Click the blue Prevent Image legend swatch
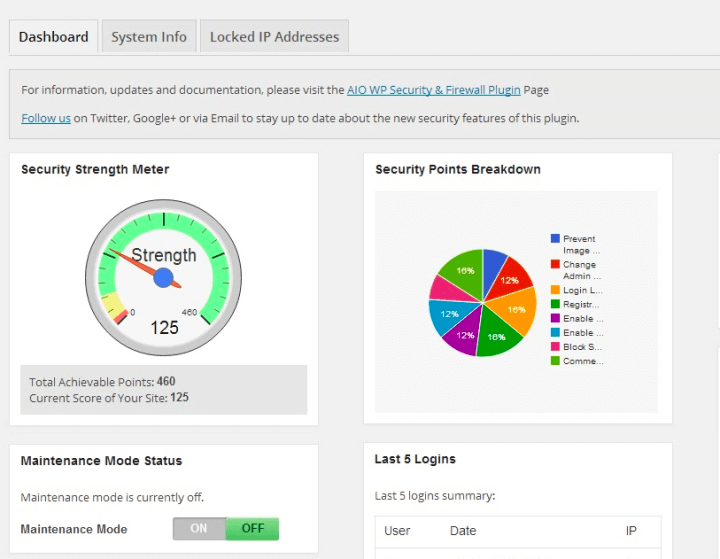This screenshot has height=559, width=720. [x=555, y=238]
